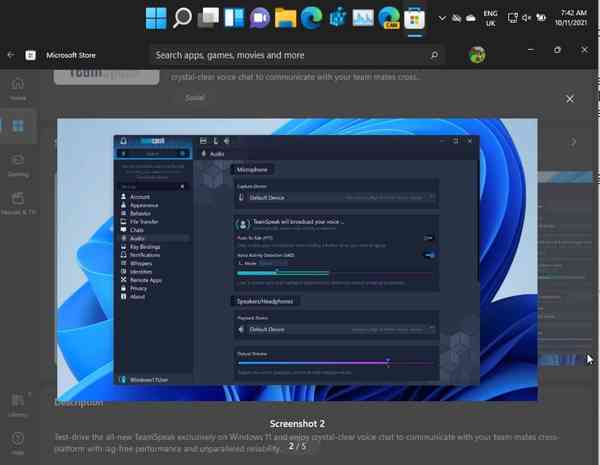Mute or adjust volume tray icon
600x465 pixels.
(x=527, y=18)
